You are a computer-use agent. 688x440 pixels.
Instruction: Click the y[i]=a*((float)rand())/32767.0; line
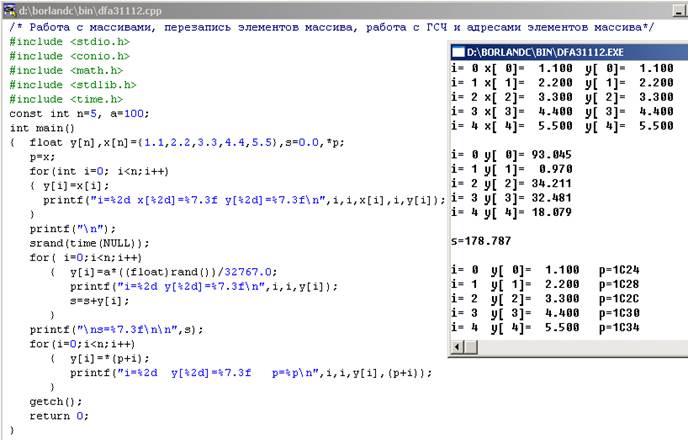173,272
